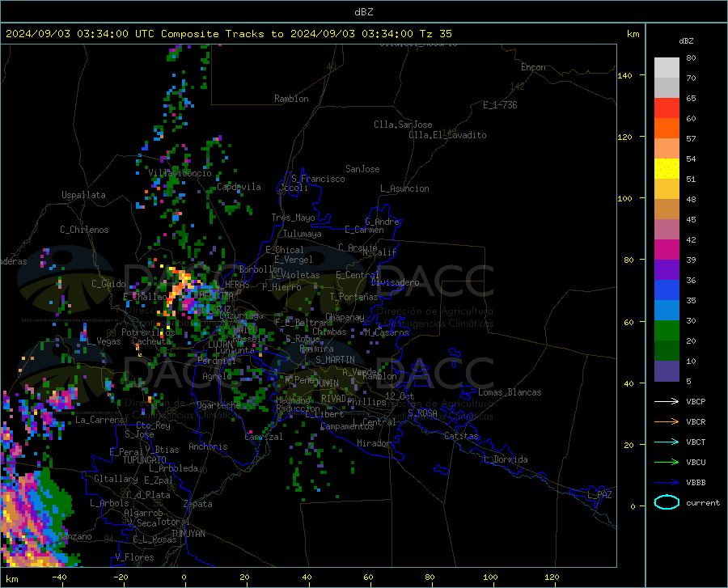The image size is (728, 588).
Task: Click the dBZ heading above the color scale
Action: click(686, 40)
